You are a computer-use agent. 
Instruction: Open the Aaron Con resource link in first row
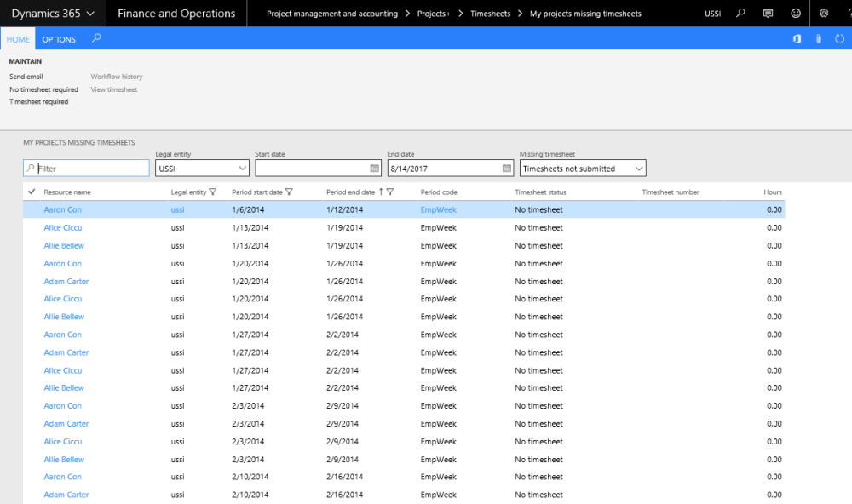[62, 209]
